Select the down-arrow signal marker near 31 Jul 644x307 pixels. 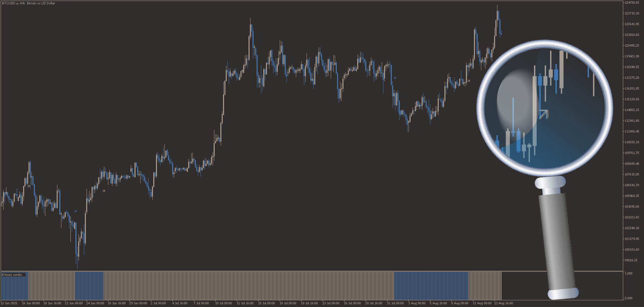pyautogui.click(x=395, y=78)
